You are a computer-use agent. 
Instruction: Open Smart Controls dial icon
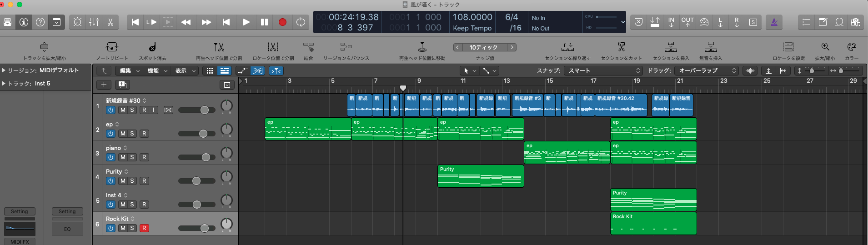(78, 22)
